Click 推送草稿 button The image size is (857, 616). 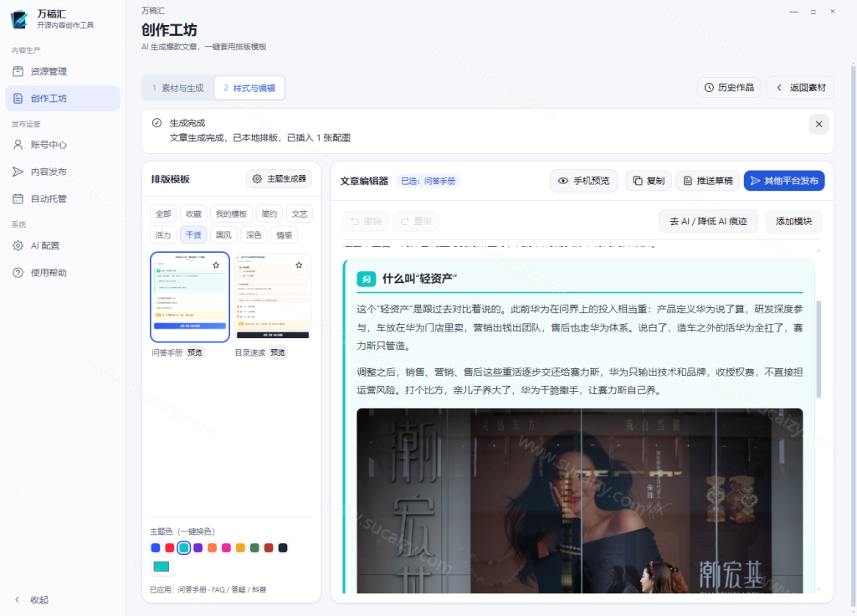point(708,181)
